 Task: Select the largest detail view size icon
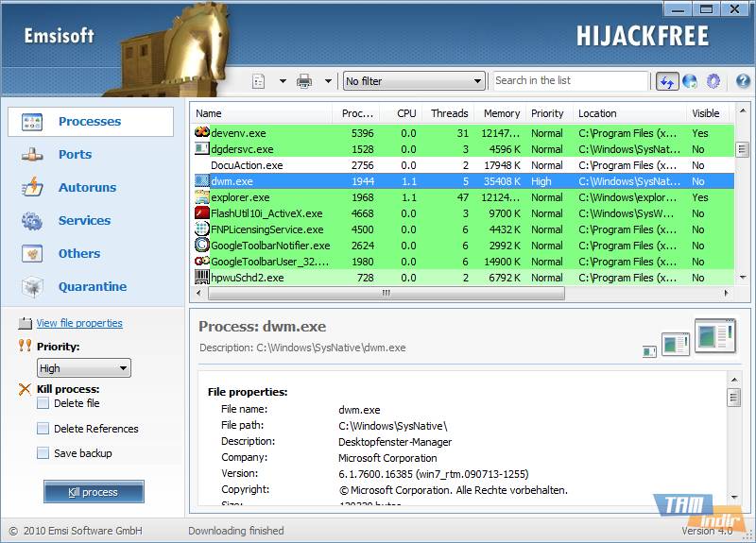714,336
